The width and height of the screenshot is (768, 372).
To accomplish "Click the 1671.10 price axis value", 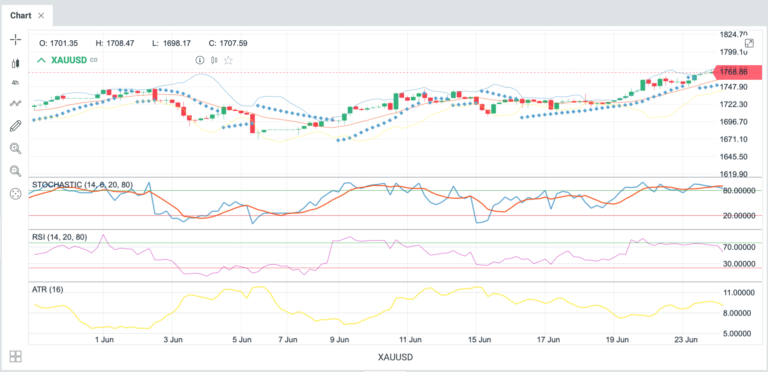I will 734,139.
